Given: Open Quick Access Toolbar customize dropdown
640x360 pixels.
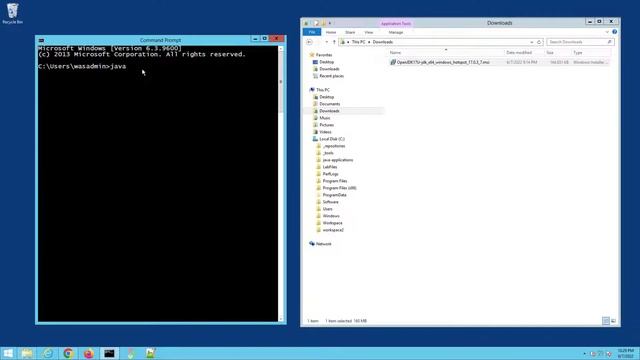Looking at the screenshot, I should (330, 23).
